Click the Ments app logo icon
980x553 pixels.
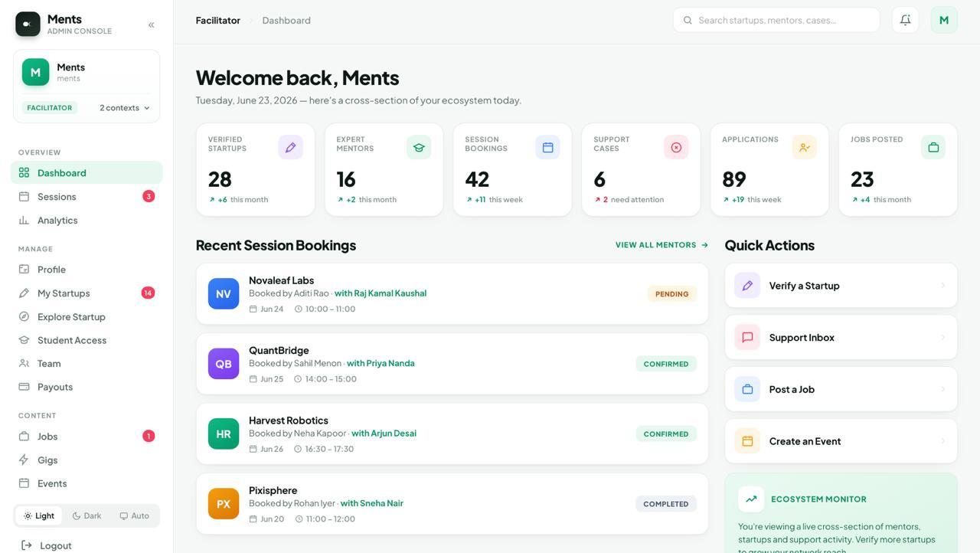click(x=28, y=24)
